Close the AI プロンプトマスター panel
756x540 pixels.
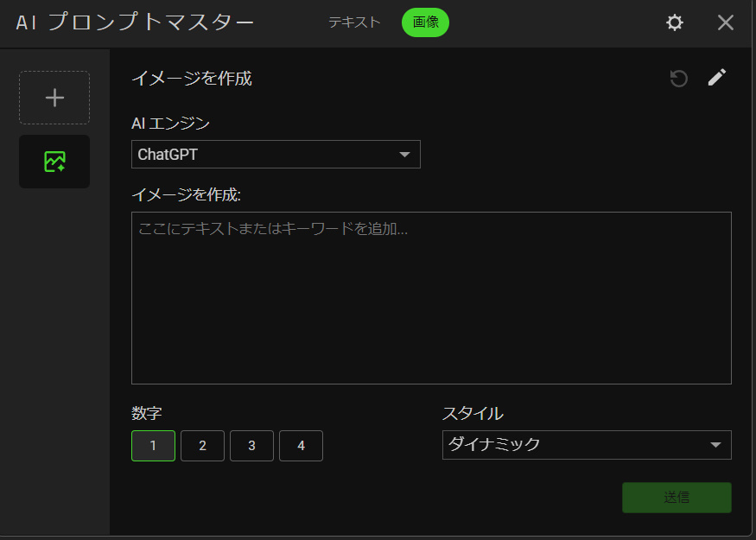pyautogui.click(x=726, y=23)
